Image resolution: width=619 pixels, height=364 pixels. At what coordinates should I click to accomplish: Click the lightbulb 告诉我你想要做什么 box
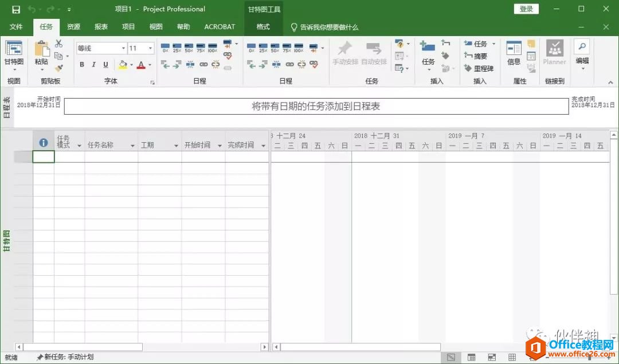tap(324, 27)
